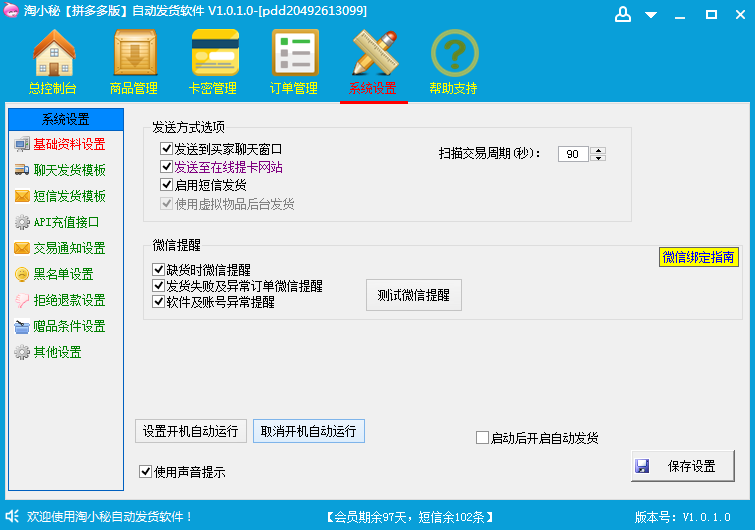
Task: Click 测试微信提醒 button
Action: 414,295
